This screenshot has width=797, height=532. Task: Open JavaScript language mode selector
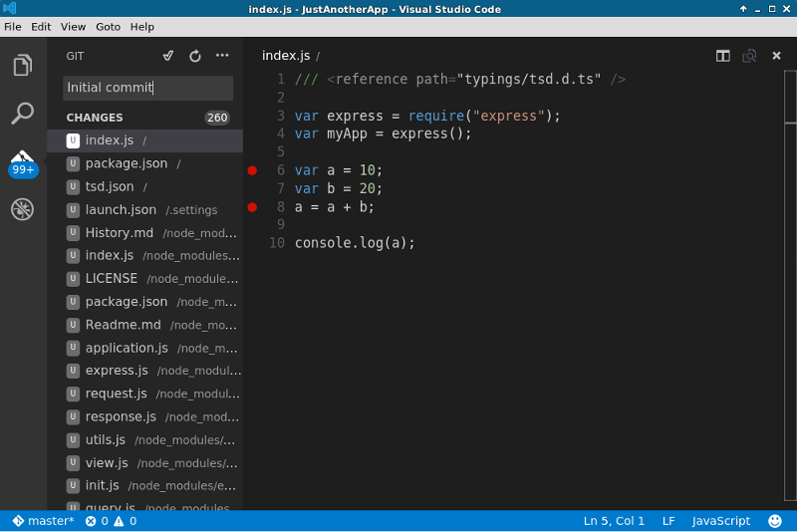(x=720, y=521)
